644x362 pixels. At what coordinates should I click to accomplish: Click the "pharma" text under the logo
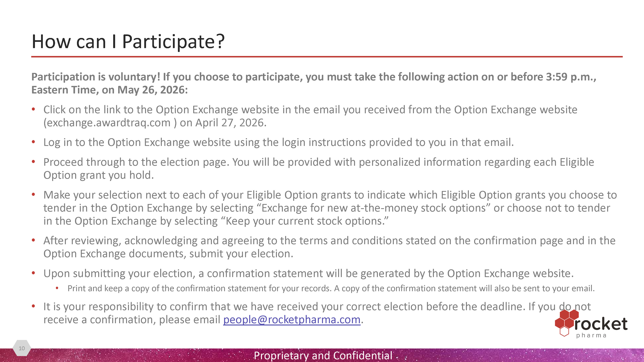pos(591,335)
